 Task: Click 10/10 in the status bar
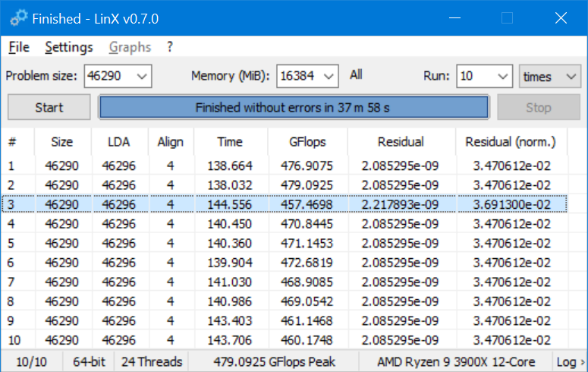[32, 362]
